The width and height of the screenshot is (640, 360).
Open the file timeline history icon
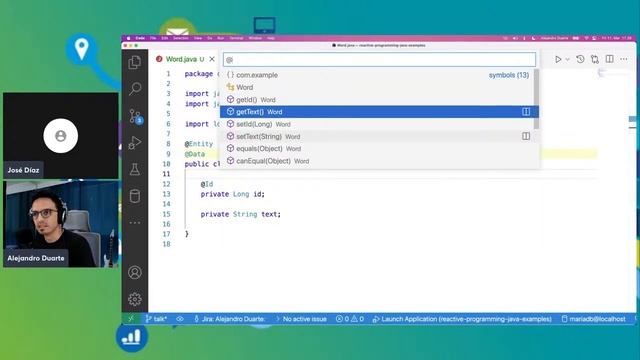click(580, 59)
